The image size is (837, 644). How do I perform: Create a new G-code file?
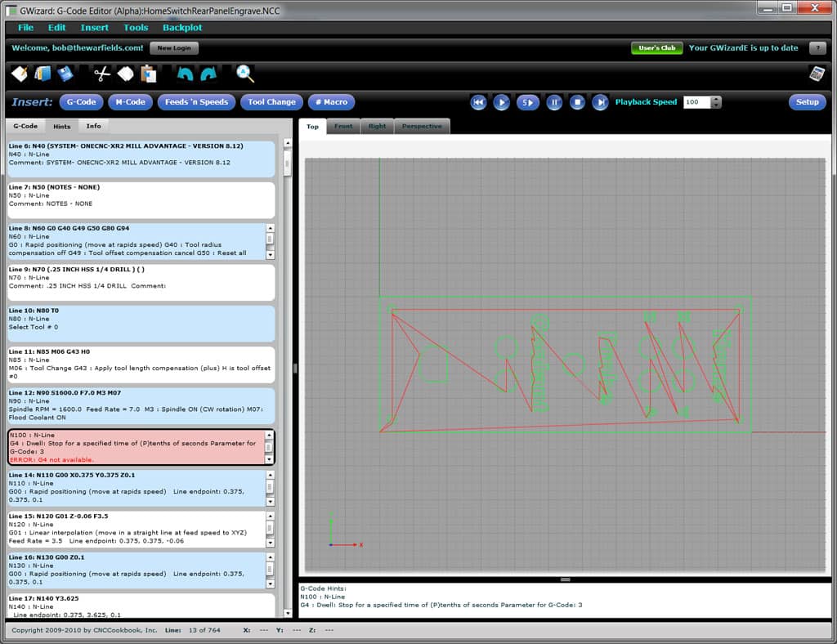tap(18, 74)
